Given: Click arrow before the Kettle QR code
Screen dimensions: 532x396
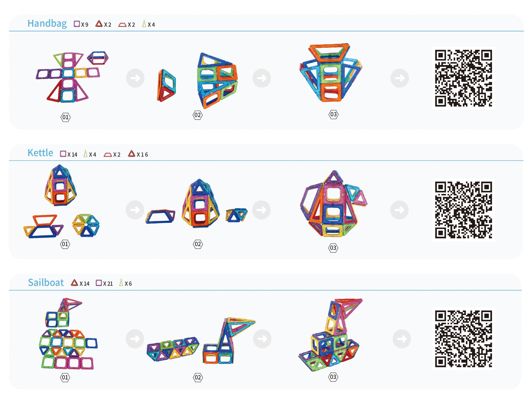Looking at the screenshot, I should [399, 210].
